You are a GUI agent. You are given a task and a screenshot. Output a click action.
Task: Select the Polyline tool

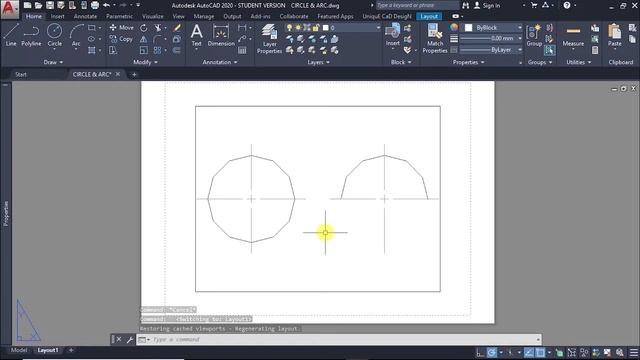pos(31,35)
